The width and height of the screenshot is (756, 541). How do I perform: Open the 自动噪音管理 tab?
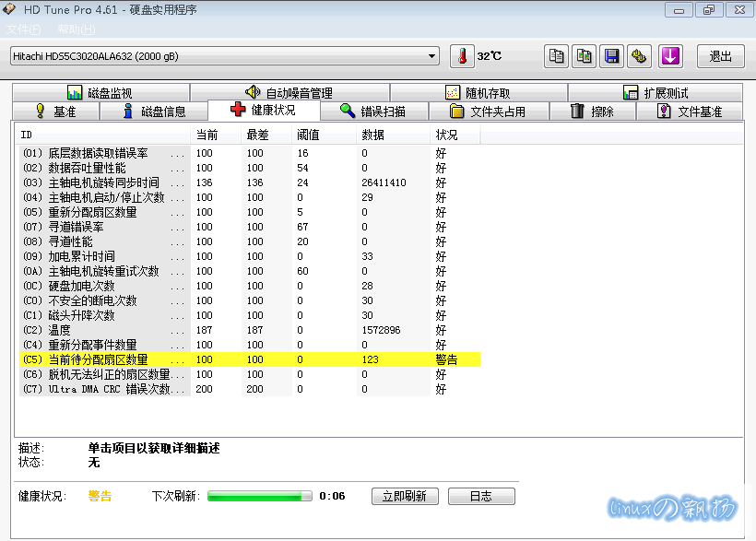pyautogui.click(x=289, y=93)
